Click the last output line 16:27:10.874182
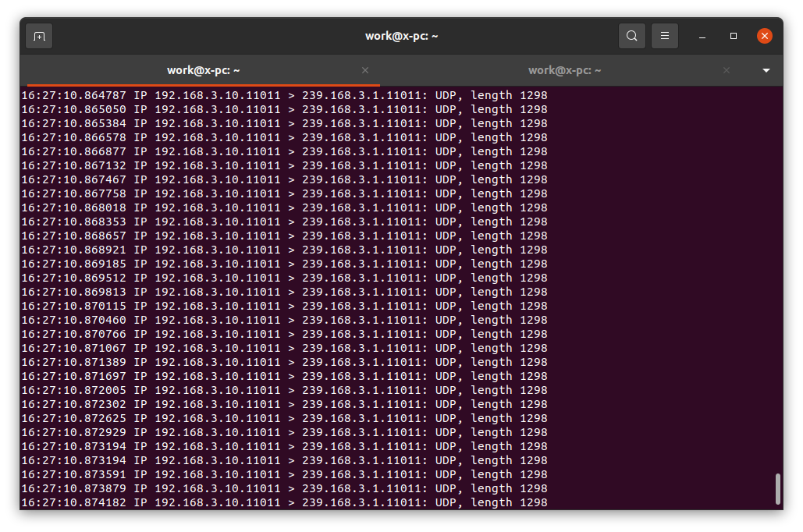 point(284,502)
